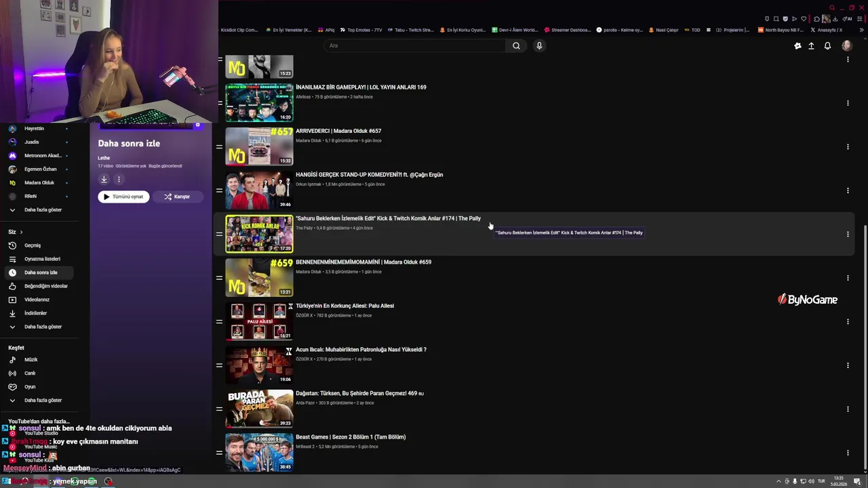This screenshot has width=868, height=488.
Task: Open Geçmiş history in sidebar
Action: coord(39,245)
